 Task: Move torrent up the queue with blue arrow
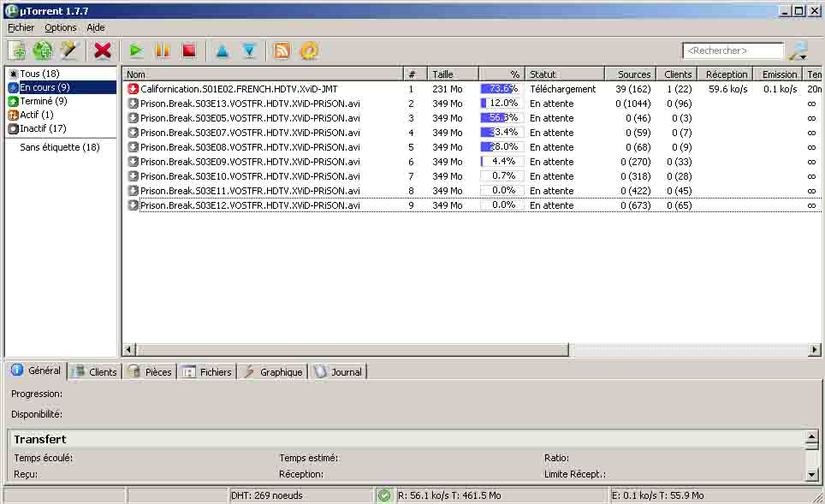pyautogui.click(x=223, y=50)
